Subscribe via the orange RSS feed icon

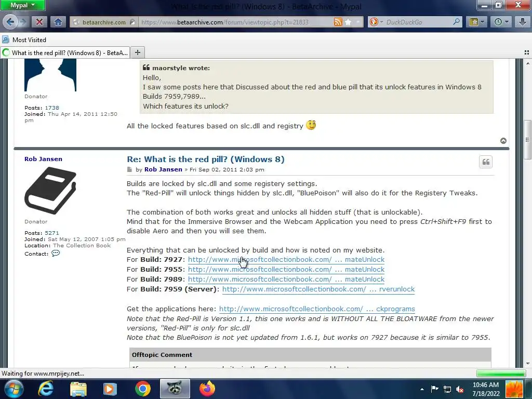(x=338, y=22)
